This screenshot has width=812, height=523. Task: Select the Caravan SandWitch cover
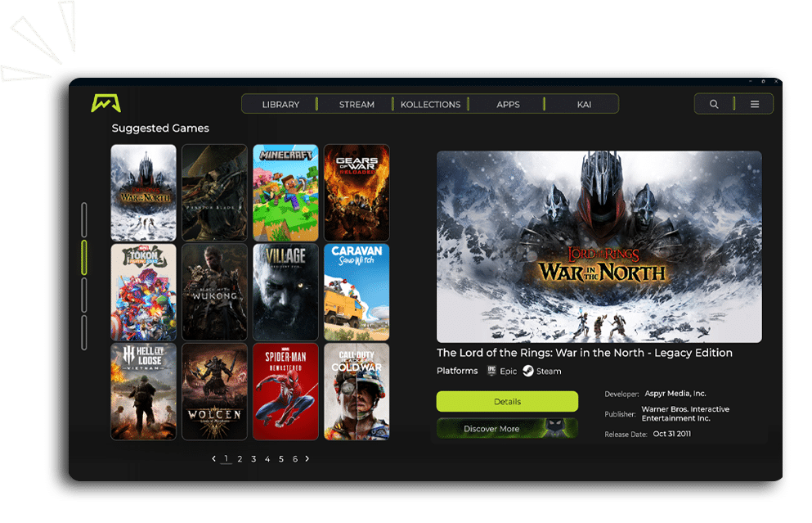(357, 292)
